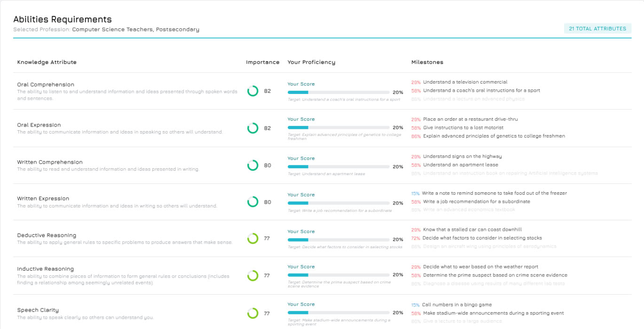This screenshot has width=644, height=329.
Task: Click the Written Expression importance ring icon
Action: [253, 202]
